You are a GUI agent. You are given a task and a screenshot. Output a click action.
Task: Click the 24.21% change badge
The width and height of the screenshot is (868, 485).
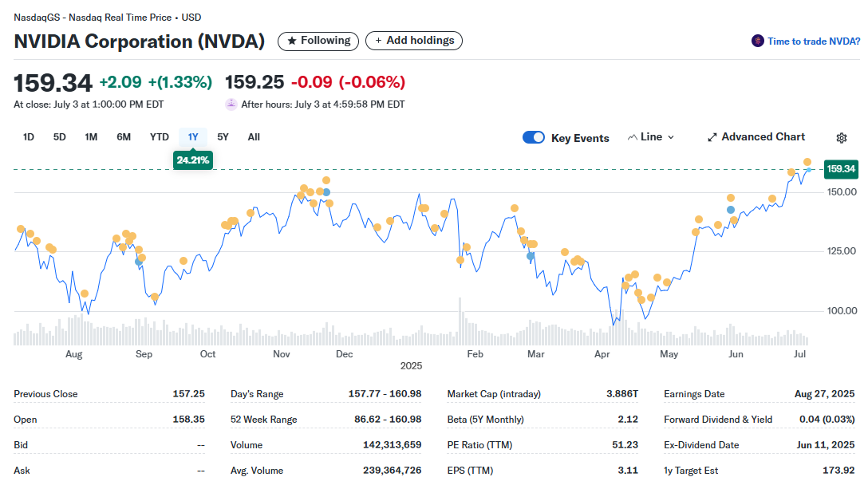click(x=192, y=160)
